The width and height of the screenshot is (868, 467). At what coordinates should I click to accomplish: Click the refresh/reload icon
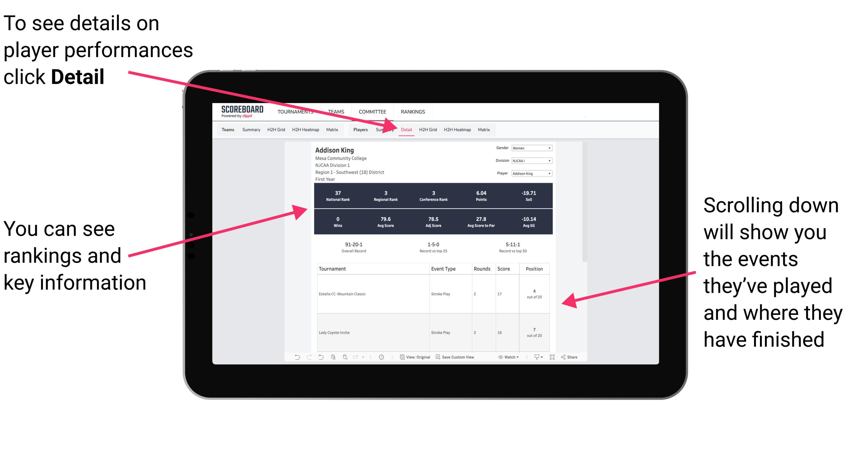[333, 358]
